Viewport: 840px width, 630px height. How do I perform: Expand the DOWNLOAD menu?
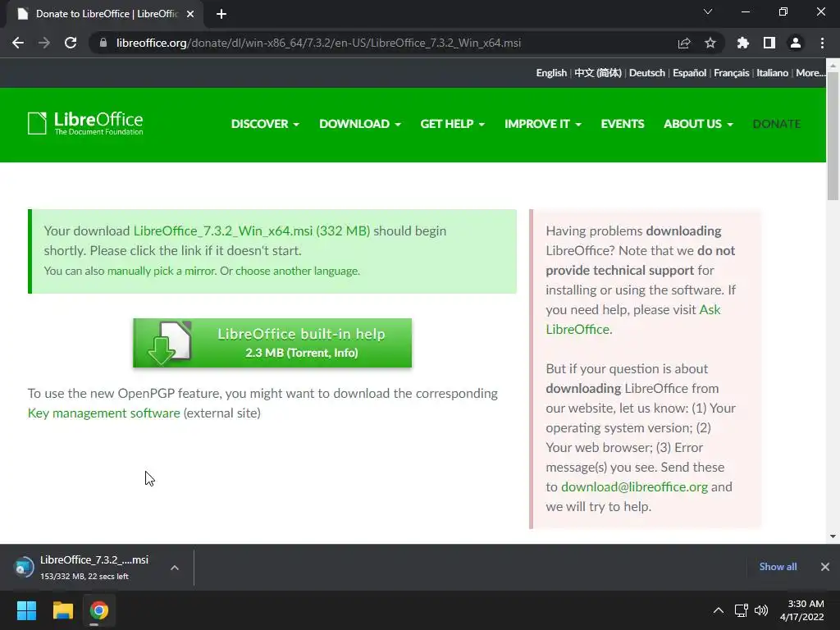tap(360, 124)
